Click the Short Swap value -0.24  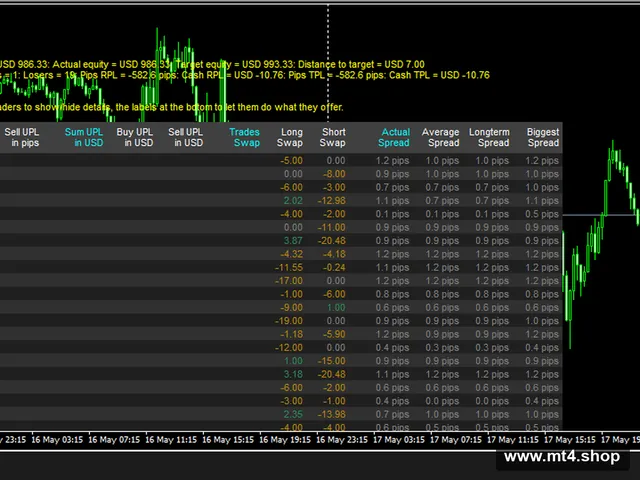[x=334, y=268]
